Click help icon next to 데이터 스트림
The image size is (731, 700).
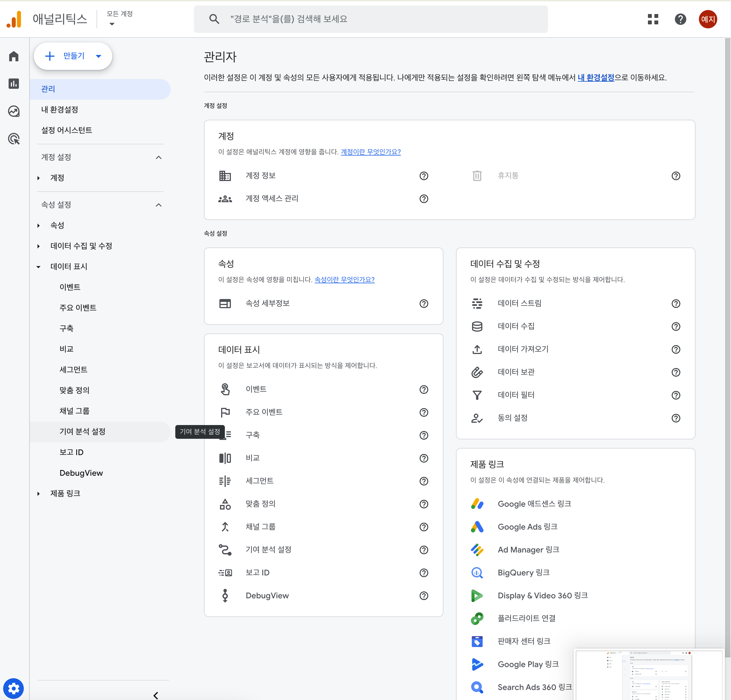tap(675, 304)
